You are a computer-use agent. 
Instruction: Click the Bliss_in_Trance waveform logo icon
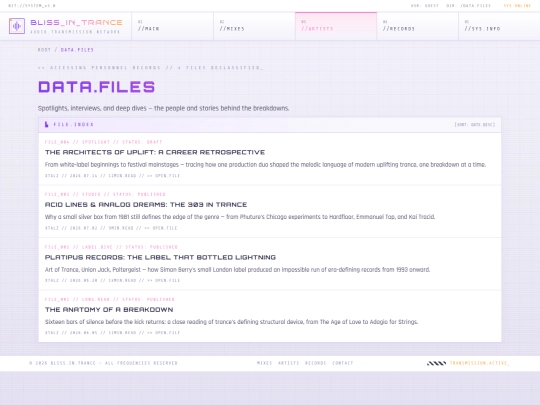(x=17, y=26)
